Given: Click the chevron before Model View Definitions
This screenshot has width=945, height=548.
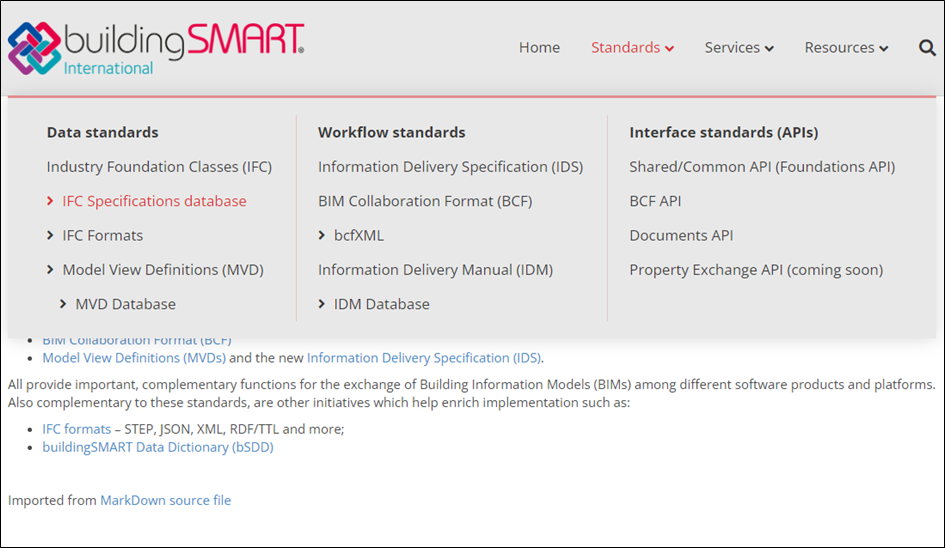Looking at the screenshot, I should pos(50,269).
